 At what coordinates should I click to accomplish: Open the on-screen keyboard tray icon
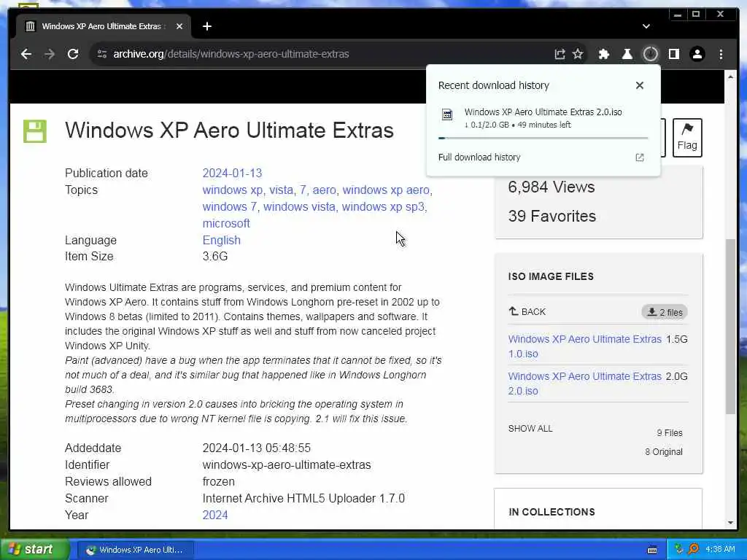click(x=652, y=550)
